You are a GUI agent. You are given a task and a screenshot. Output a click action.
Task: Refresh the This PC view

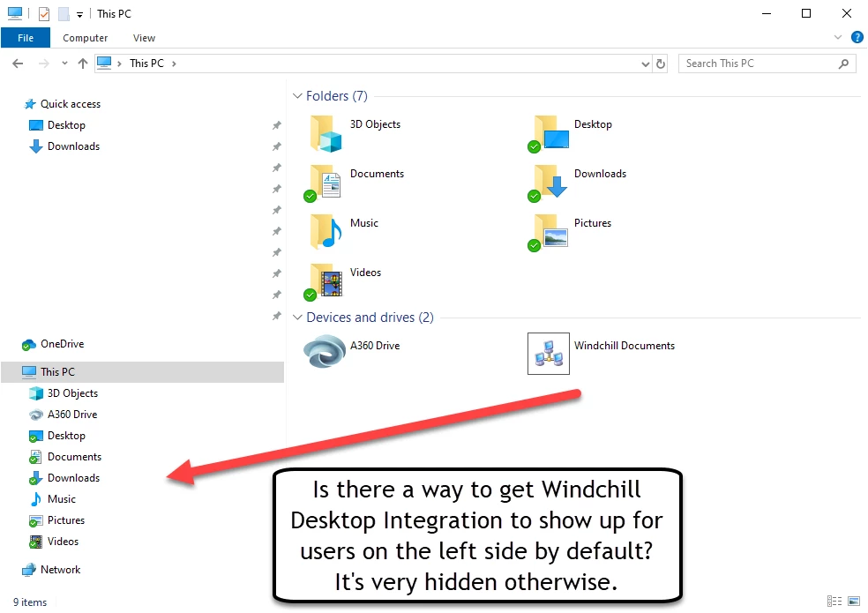click(661, 64)
